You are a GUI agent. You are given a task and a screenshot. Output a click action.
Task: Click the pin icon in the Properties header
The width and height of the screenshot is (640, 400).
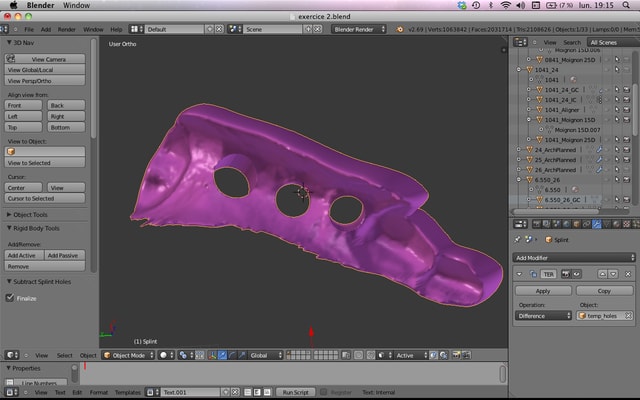click(518, 240)
